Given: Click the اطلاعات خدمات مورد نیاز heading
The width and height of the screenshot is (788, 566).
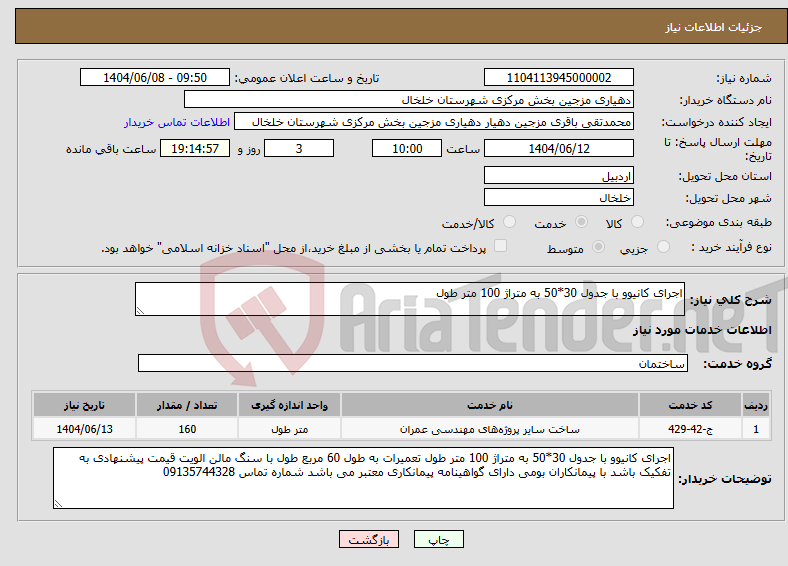Looking at the screenshot, I should click(x=702, y=330).
